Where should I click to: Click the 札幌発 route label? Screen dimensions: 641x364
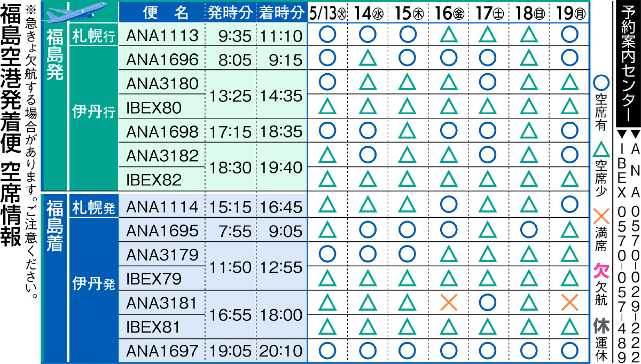pos(94,207)
